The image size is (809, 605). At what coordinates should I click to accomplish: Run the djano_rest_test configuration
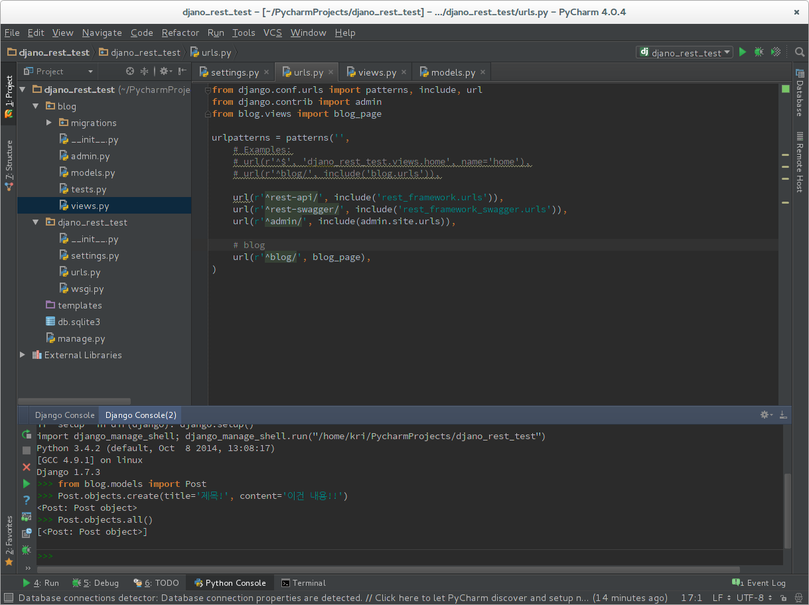742,52
